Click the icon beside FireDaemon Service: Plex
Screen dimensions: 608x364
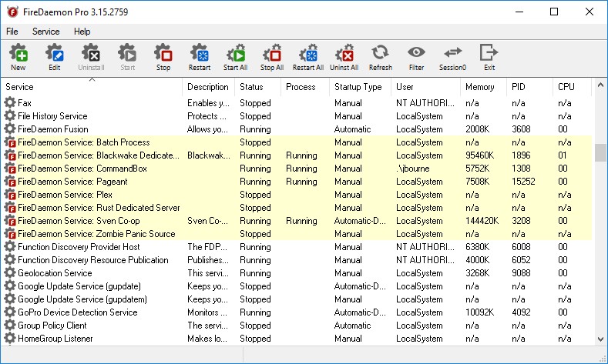10,195
